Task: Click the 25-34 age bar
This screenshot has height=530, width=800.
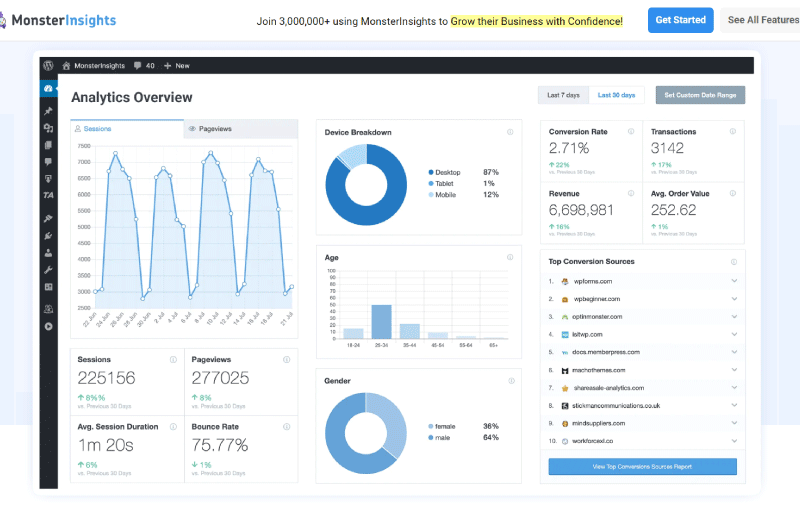Action: [x=381, y=322]
